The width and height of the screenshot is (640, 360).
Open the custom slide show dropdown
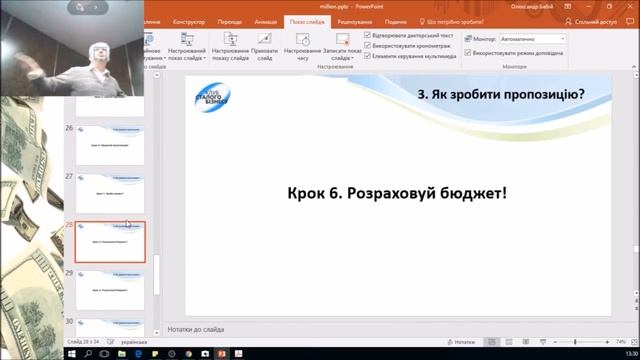click(x=187, y=47)
